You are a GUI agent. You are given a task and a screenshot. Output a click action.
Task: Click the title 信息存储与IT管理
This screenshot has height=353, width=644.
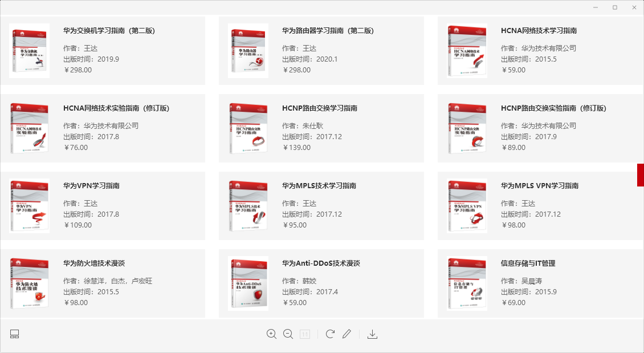pos(528,263)
